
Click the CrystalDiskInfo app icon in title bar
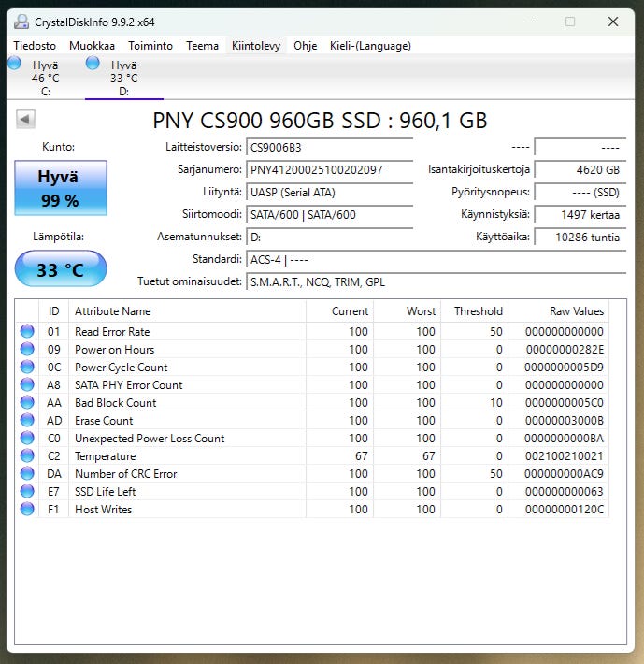(x=21, y=22)
